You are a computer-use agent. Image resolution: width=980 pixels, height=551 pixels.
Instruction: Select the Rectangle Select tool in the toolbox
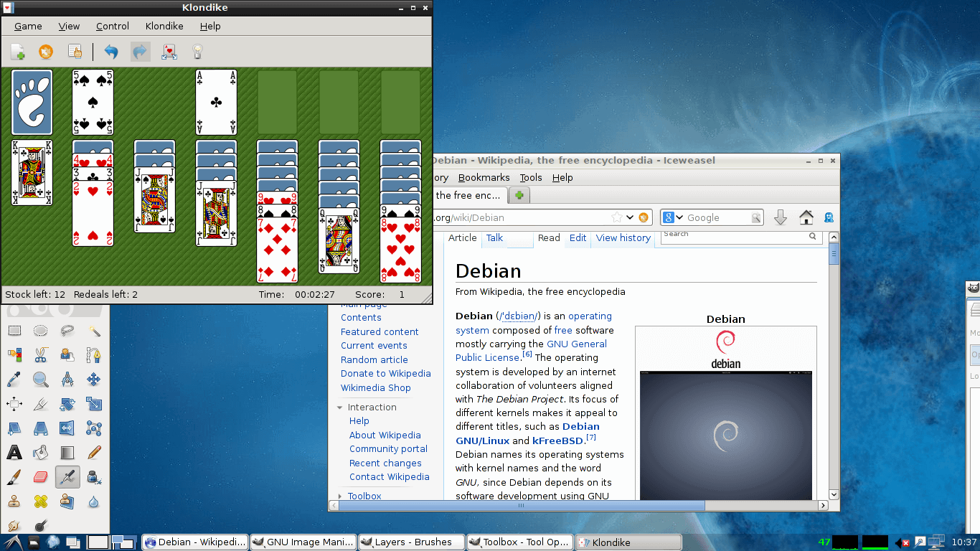click(14, 331)
